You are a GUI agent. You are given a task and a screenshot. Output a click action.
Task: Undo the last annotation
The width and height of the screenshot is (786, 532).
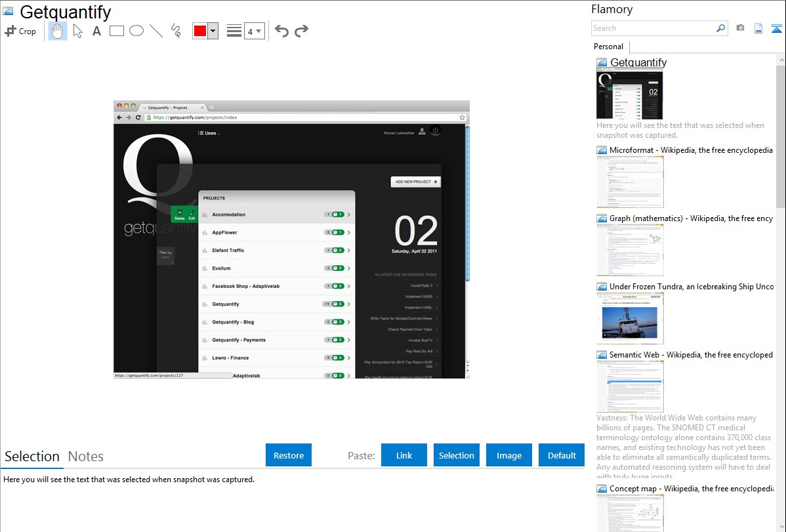point(281,31)
